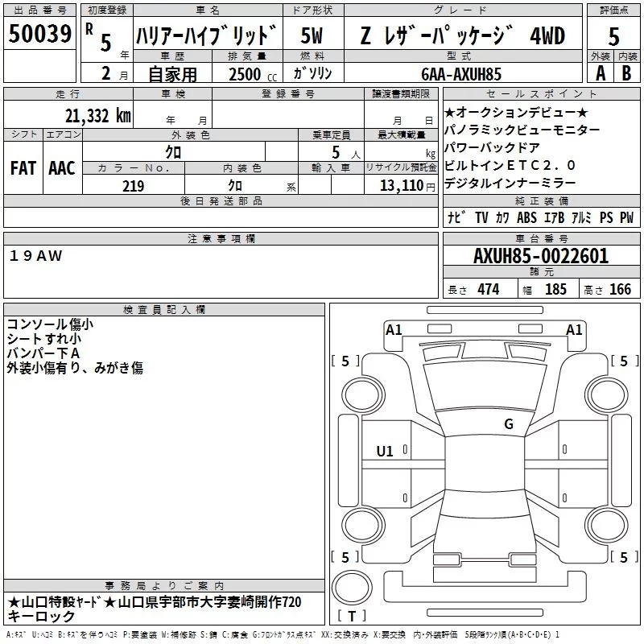Click the interior grade B cell
The image size is (644, 644).
[x=627, y=72]
